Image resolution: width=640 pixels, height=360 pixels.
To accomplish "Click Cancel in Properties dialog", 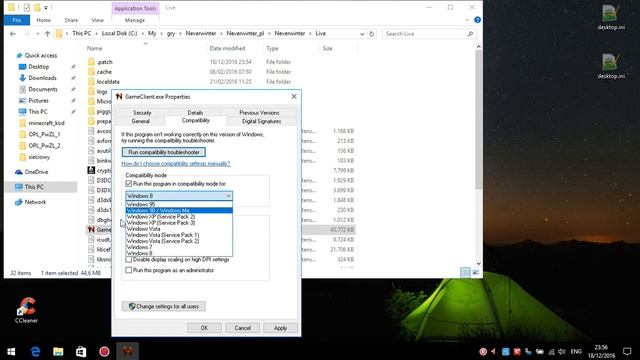I will (x=242, y=328).
